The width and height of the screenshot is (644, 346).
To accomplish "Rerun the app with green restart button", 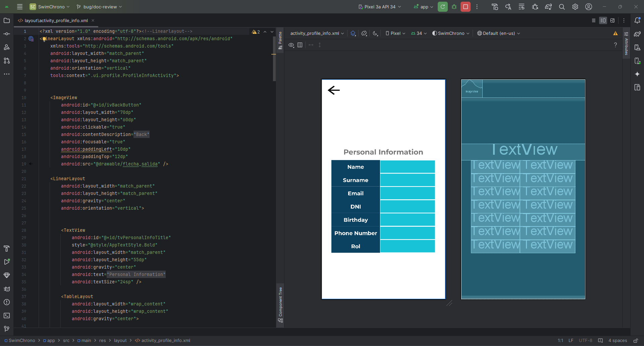I will [x=443, y=7].
